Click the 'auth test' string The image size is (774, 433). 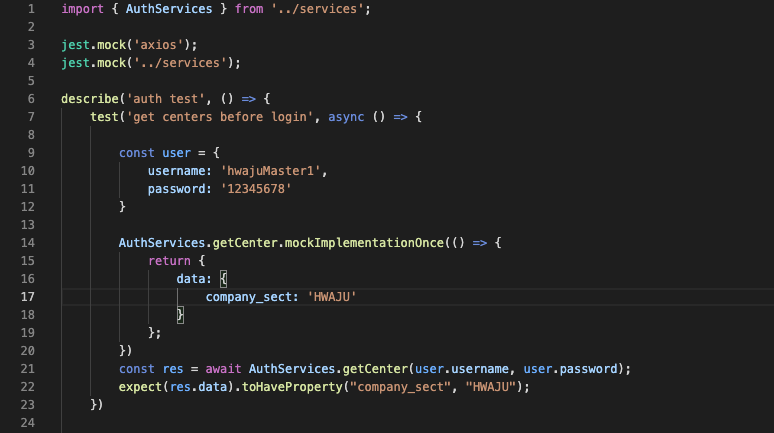tap(165, 99)
